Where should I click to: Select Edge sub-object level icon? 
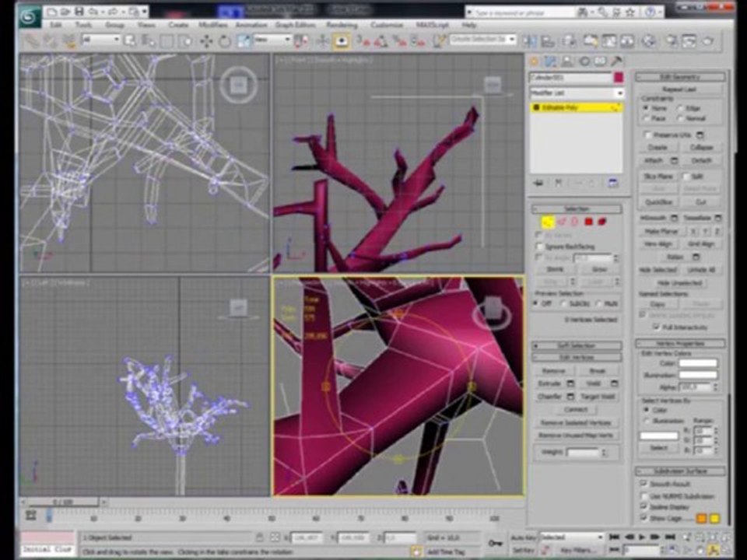coord(562,222)
